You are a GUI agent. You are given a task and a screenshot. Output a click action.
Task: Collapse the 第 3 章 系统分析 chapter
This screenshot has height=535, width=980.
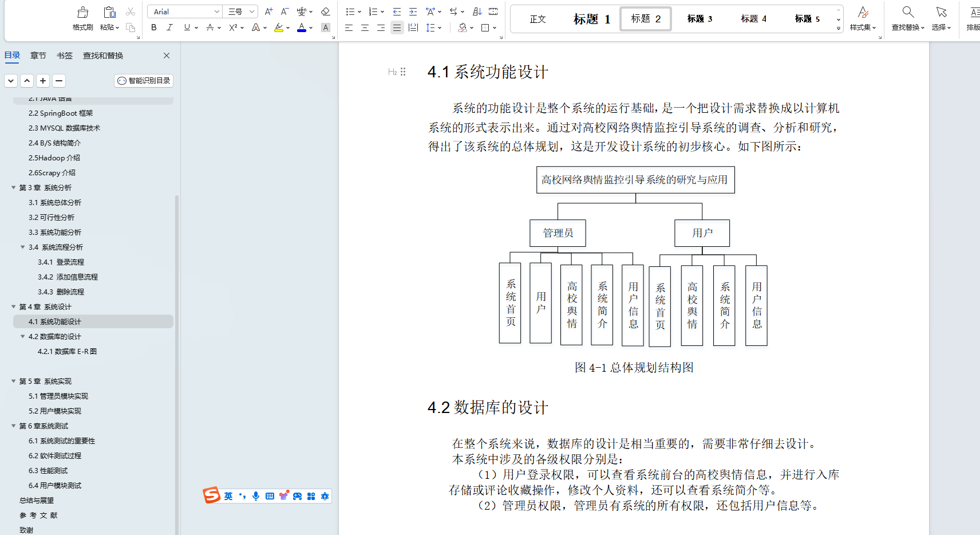tap(14, 187)
